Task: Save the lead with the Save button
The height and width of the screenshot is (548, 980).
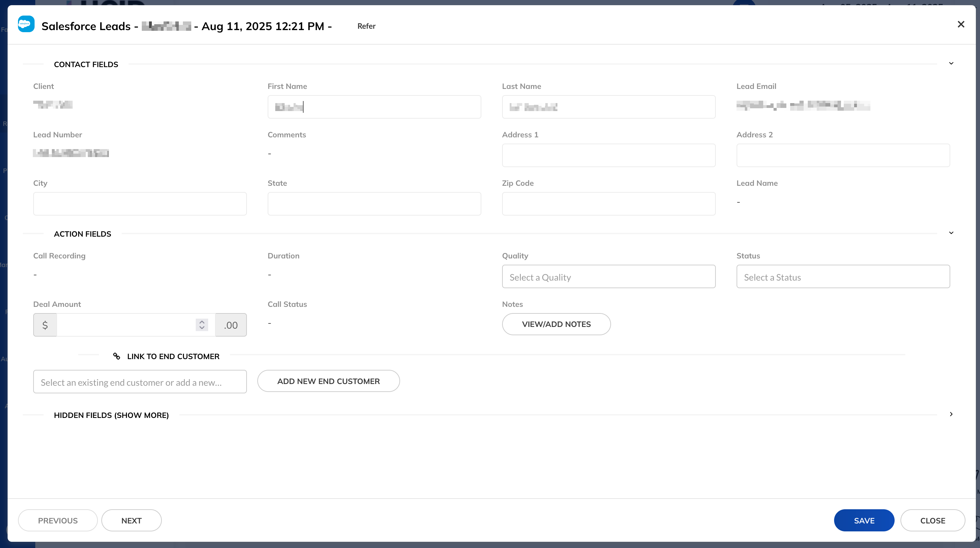Action: 864,520
